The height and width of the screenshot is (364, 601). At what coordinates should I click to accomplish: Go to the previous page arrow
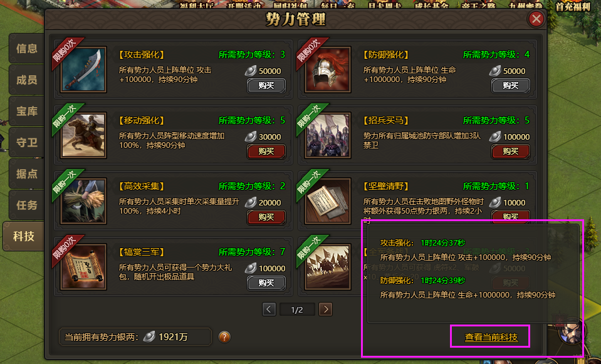click(269, 309)
